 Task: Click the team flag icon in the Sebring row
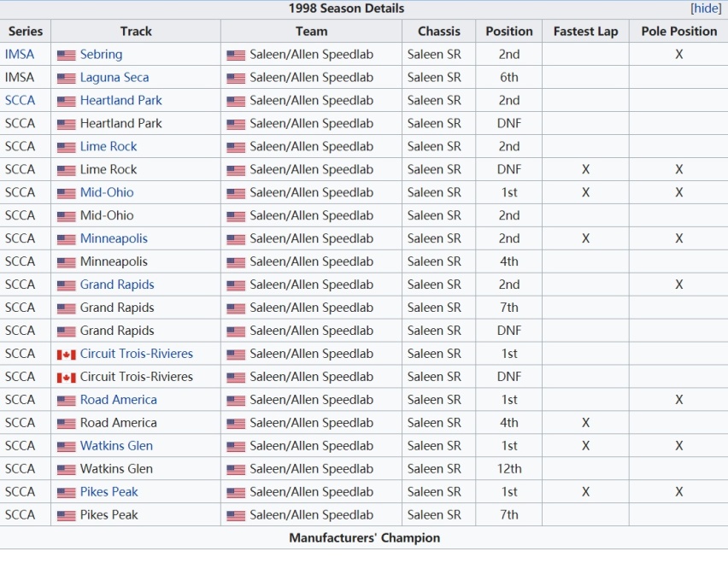pos(236,56)
